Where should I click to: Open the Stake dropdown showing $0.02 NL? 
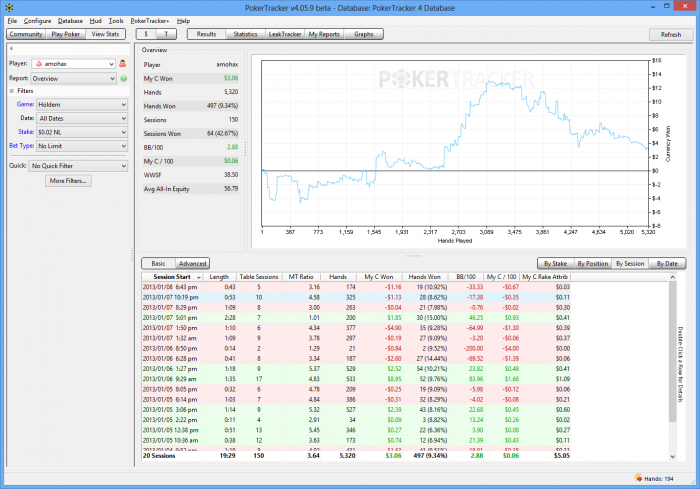(x=82, y=132)
